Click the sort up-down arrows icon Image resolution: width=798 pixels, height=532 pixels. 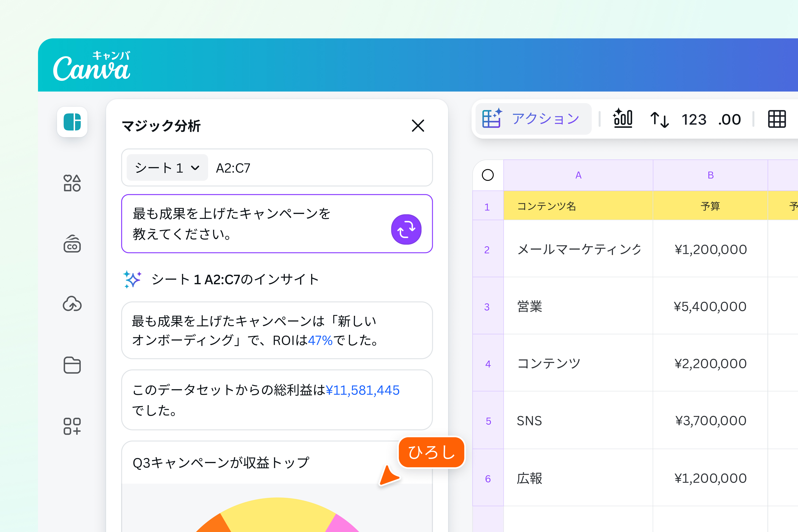coord(659,119)
